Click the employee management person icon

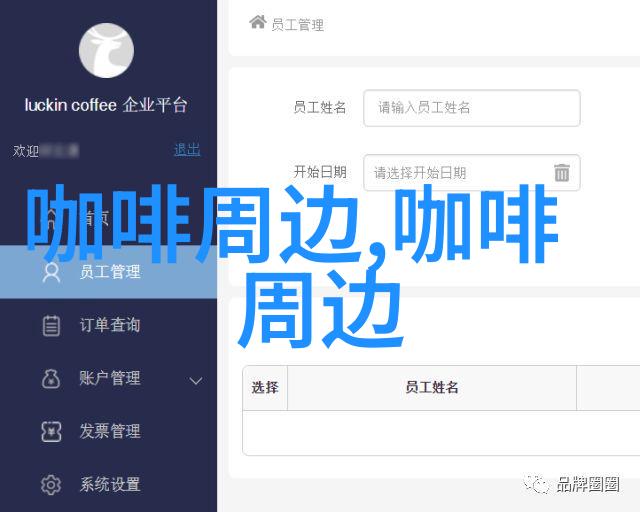click(x=51, y=272)
